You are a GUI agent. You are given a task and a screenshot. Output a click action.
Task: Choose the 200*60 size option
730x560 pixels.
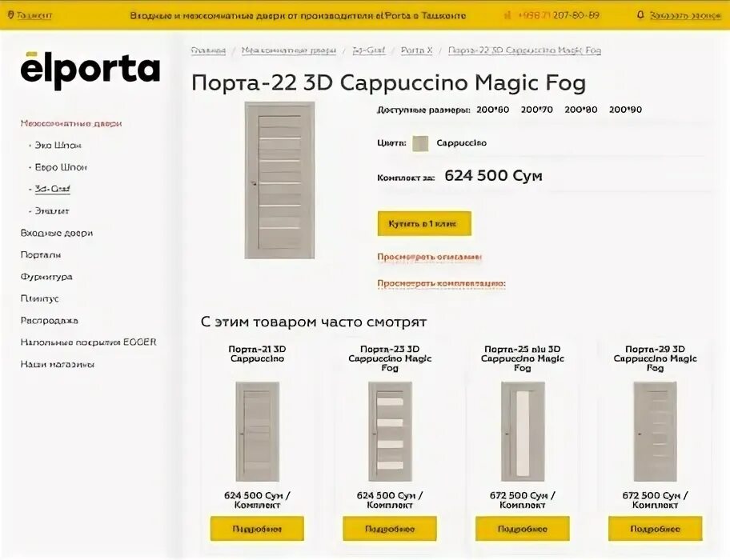tap(492, 110)
